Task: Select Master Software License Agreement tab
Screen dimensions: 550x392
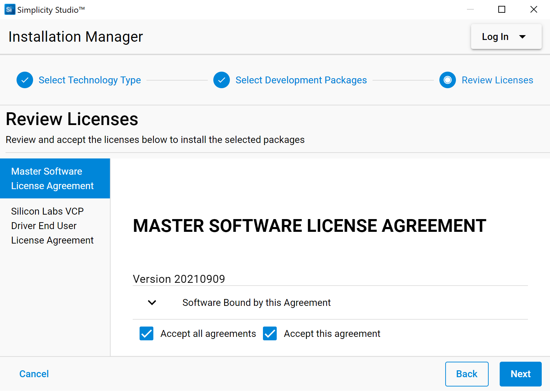Action: (55, 178)
